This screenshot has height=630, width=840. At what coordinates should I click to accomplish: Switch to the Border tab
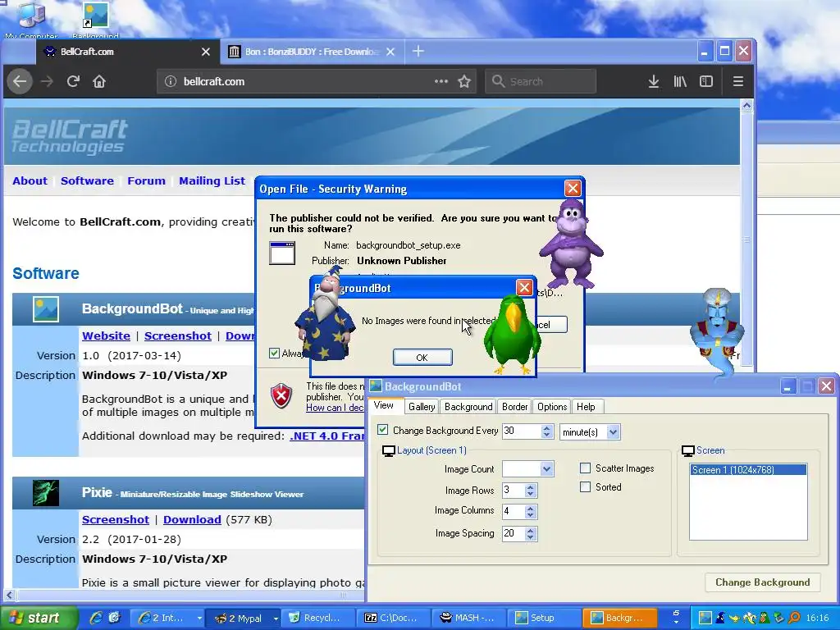pos(515,407)
